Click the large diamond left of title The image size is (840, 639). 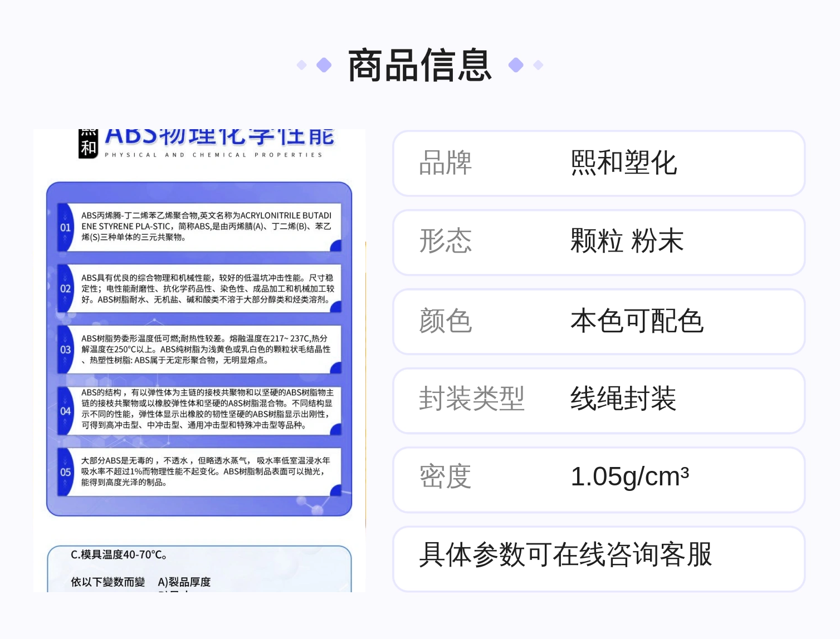(x=324, y=65)
